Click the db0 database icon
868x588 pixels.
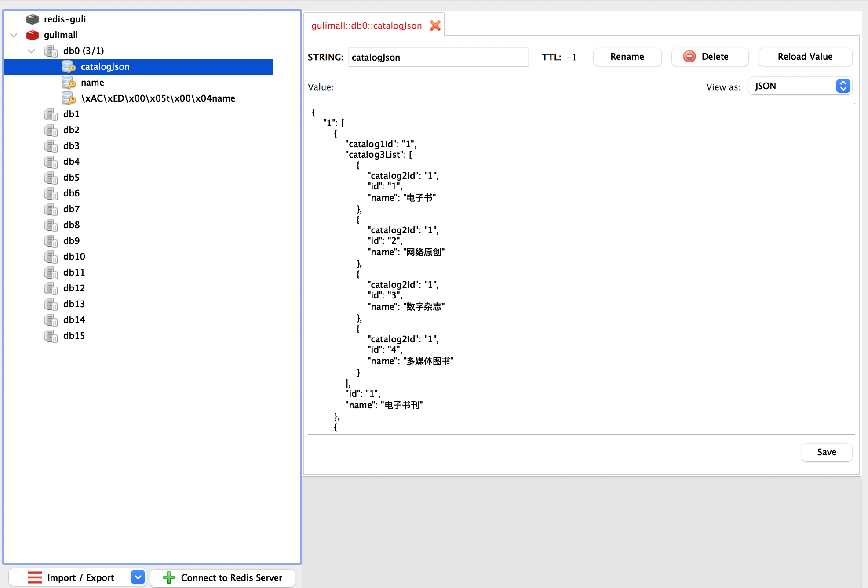[x=51, y=51]
